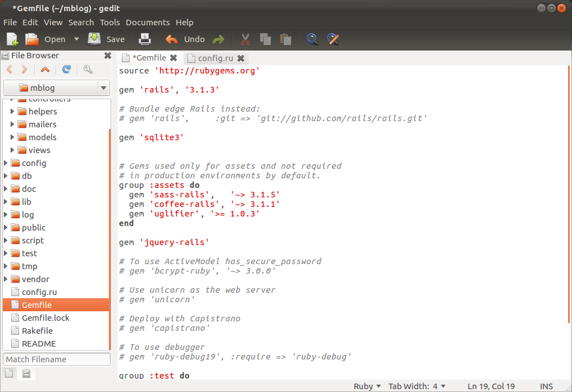Click the New document icon

12,39
